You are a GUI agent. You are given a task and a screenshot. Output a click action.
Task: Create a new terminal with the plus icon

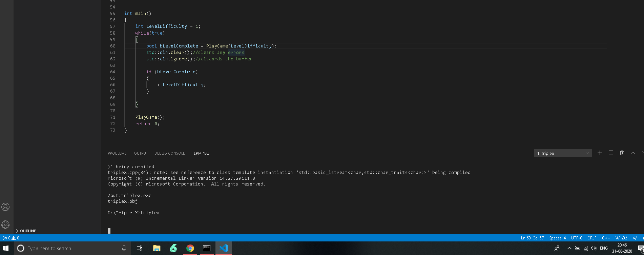pos(600,153)
